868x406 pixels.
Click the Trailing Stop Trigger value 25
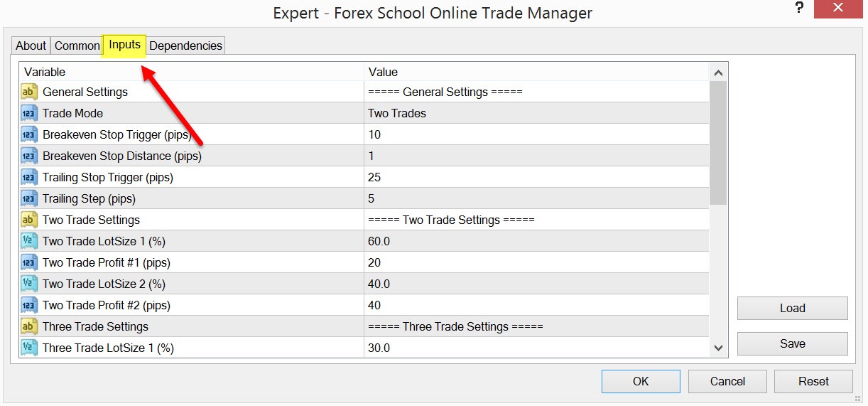pyautogui.click(x=374, y=177)
